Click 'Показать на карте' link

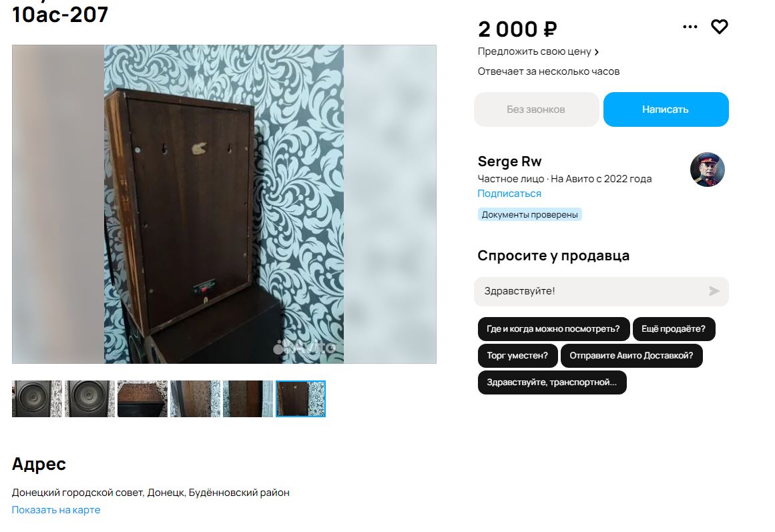(x=56, y=510)
